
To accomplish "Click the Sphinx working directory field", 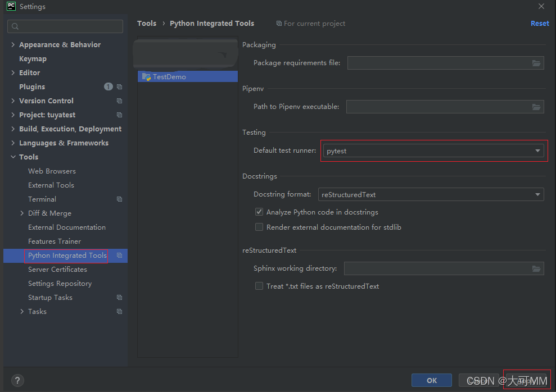I will pos(444,269).
